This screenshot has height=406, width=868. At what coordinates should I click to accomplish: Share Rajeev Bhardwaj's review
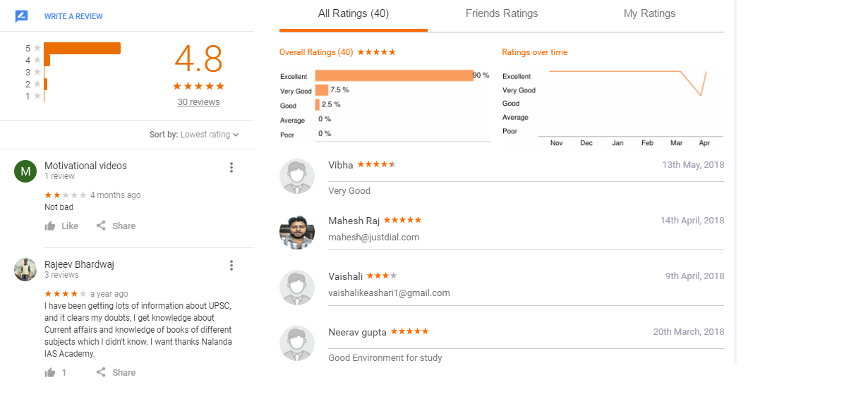click(x=116, y=373)
